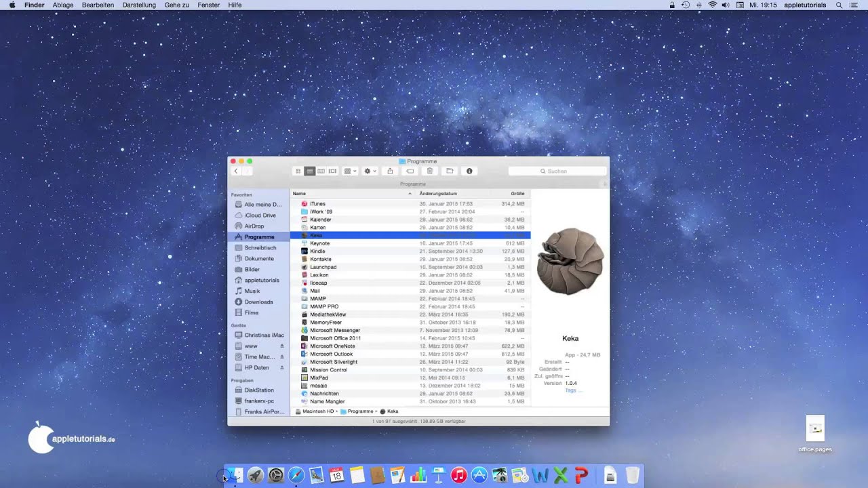Eject the www volume
Image resolution: width=868 pixels, height=488 pixels.
tap(282, 346)
